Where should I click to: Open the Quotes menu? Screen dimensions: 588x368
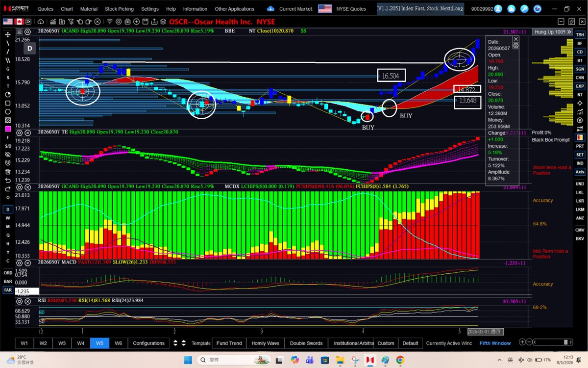click(x=46, y=9)
